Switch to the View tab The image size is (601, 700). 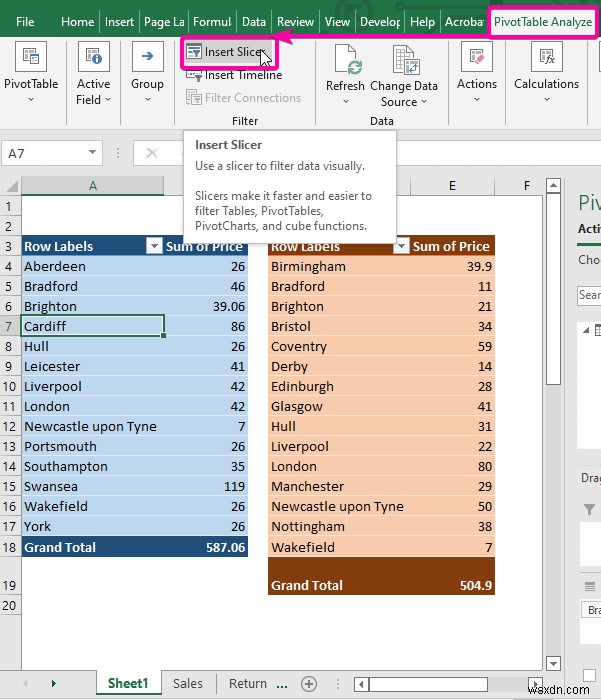pyautogui.click(x=337, y=21)
